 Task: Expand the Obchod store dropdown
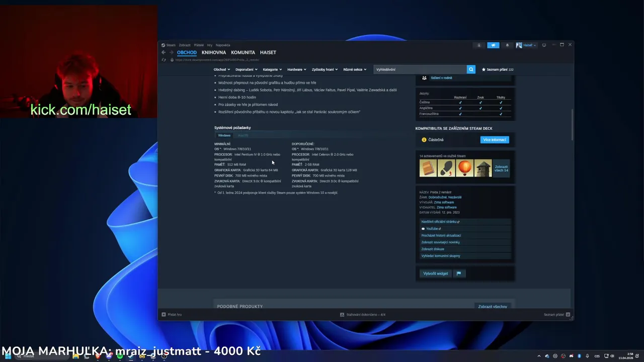pyautogui.click(x=222, y=69)
